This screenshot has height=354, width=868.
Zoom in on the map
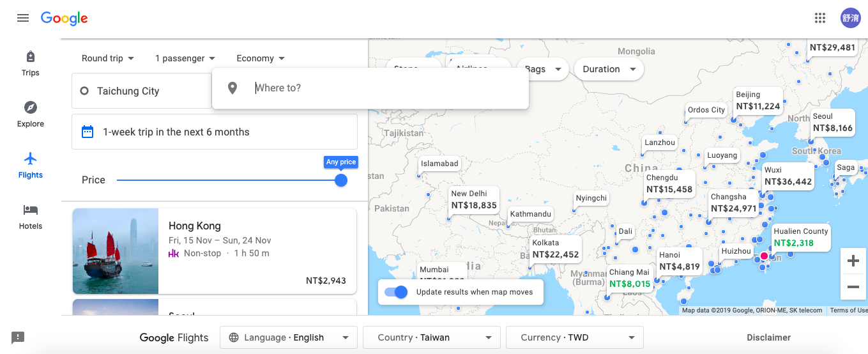pyautogui.click(x=853, y=261)
